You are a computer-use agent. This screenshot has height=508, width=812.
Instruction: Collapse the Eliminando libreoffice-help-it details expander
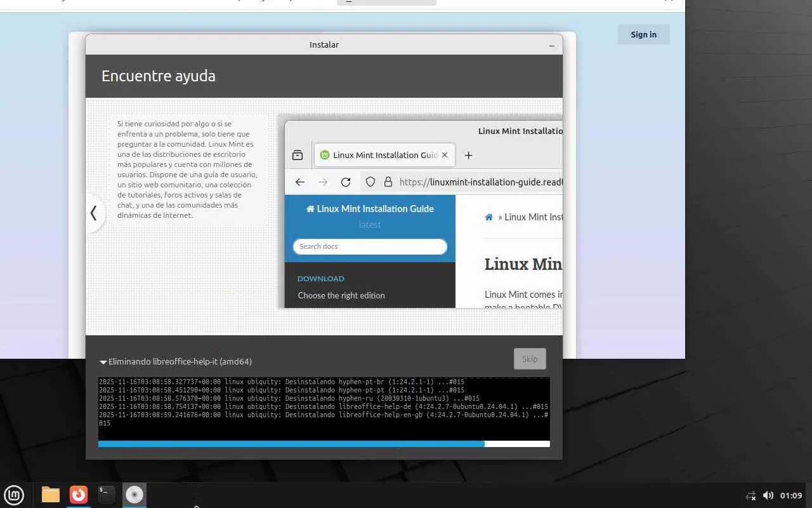pyautogui.click(x=103, y=362)
